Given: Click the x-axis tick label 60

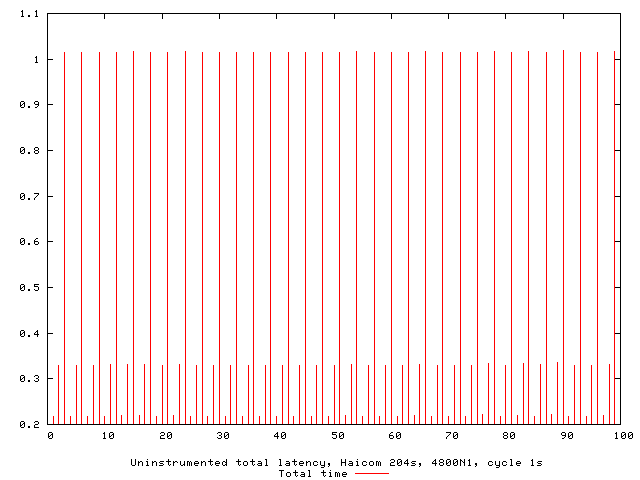Looking at the screenshot, I should [x=395, y=437].
